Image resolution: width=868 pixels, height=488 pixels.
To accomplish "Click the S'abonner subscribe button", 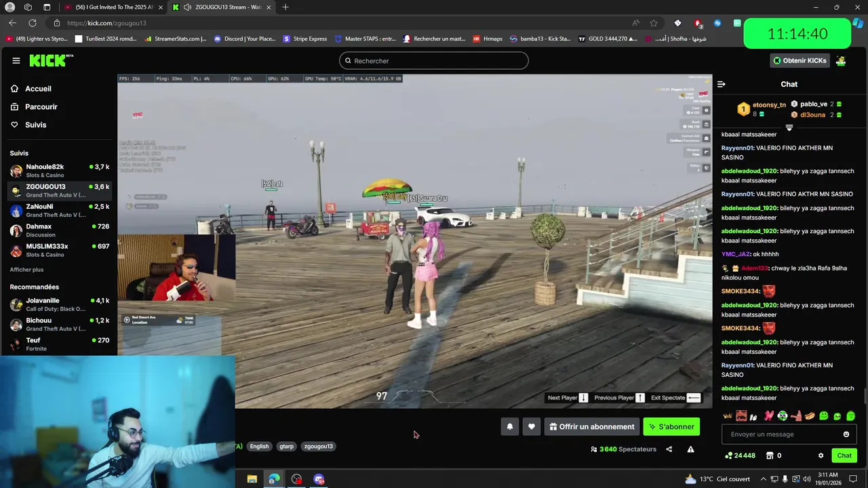I will click(671, 426).
